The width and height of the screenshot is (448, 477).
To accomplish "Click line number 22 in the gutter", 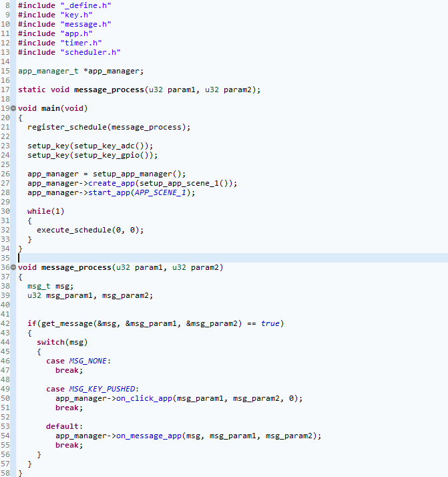I will pos(5,136).
